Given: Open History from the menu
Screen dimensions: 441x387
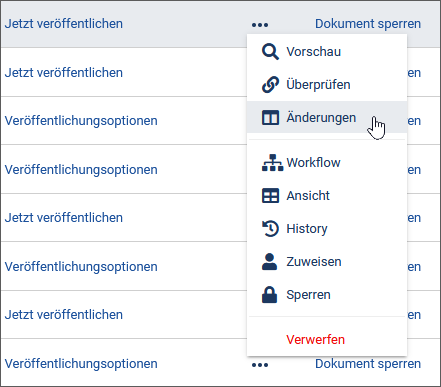Looking at the screenshot, I should [327, 229].
